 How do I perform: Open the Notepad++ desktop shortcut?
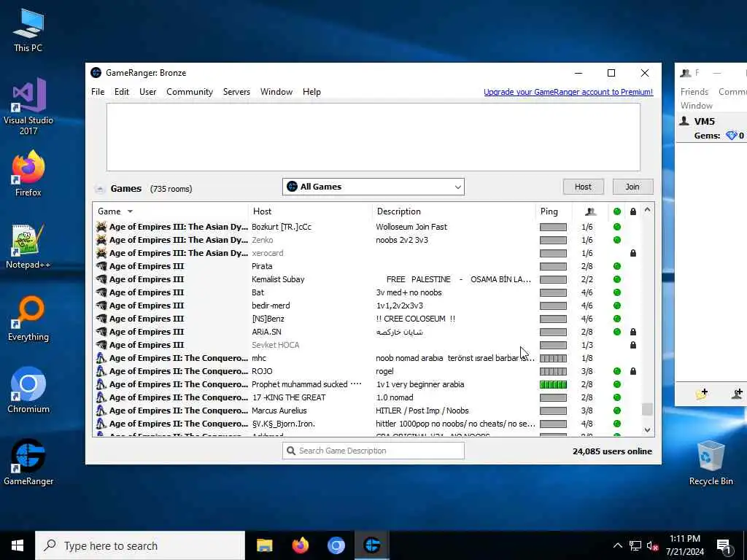(x=28, y=246)
